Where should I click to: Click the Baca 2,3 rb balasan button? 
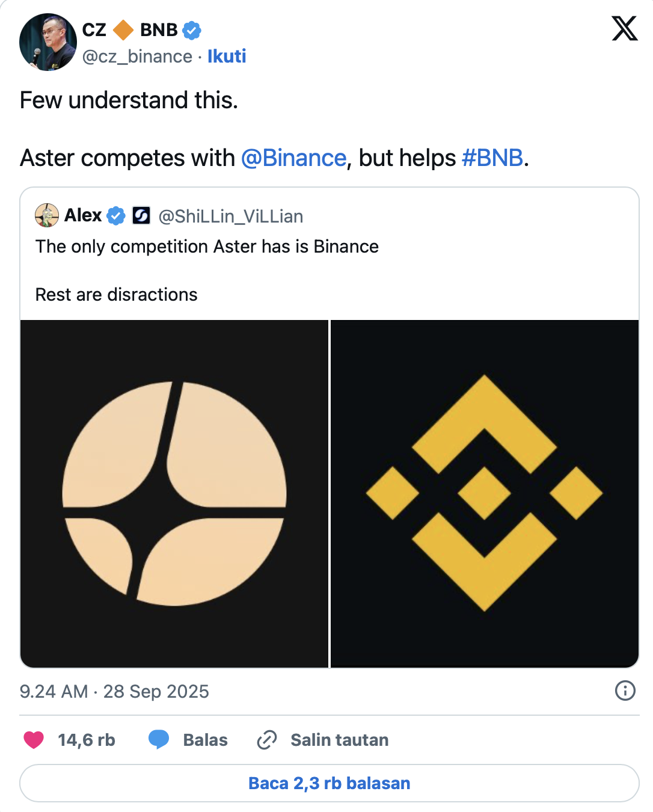tap(329, 783)
